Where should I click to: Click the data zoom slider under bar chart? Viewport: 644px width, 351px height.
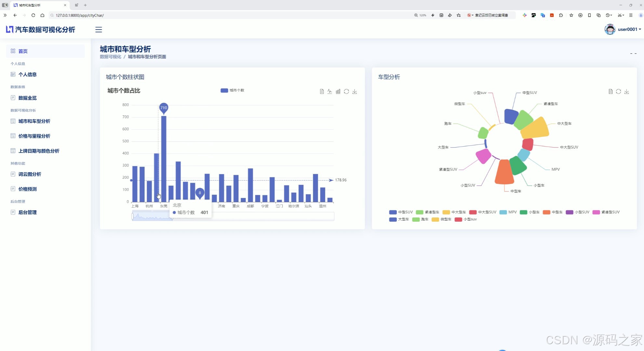pos(152,216)
